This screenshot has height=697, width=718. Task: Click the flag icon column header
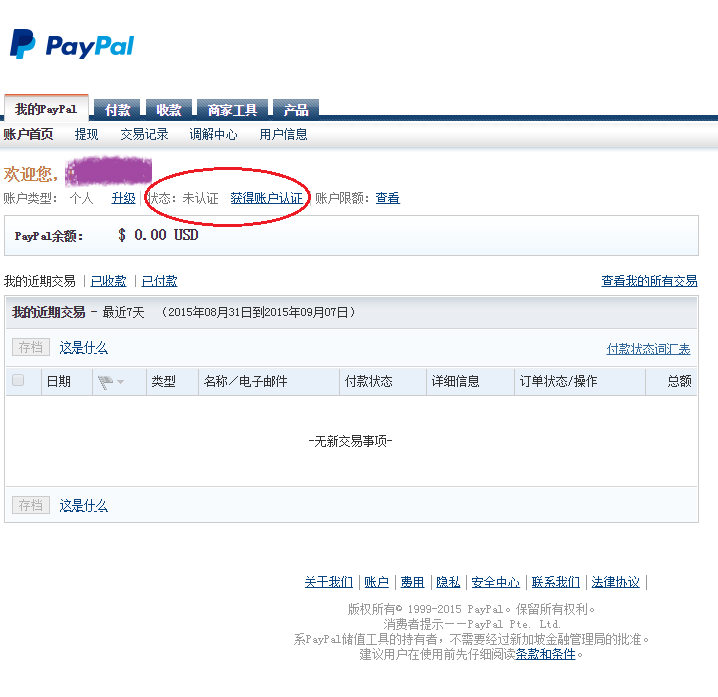tap(105, 381)
